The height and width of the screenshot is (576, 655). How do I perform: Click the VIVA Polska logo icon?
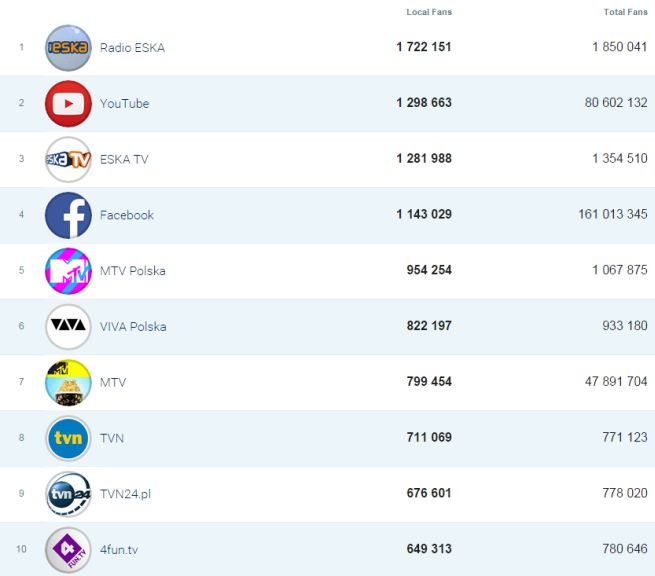68,327
